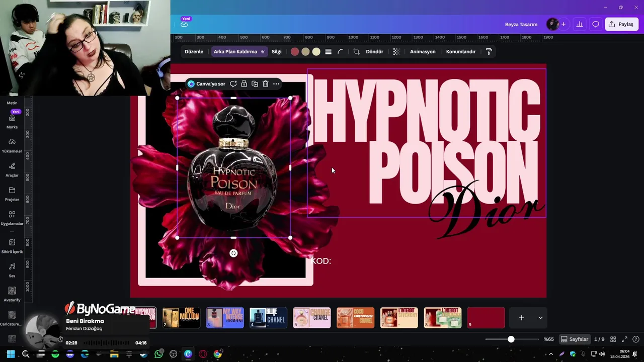This screenshot has width=644, height=362.
Task: Pick the red image color swatch
Action: pos(295,52)
